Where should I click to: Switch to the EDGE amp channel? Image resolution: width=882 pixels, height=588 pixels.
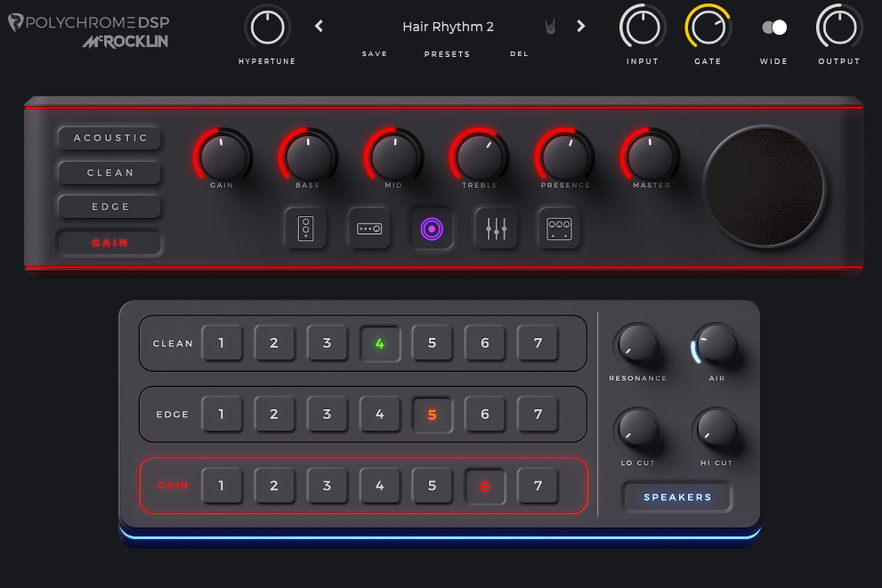click(x=110, y=206)
